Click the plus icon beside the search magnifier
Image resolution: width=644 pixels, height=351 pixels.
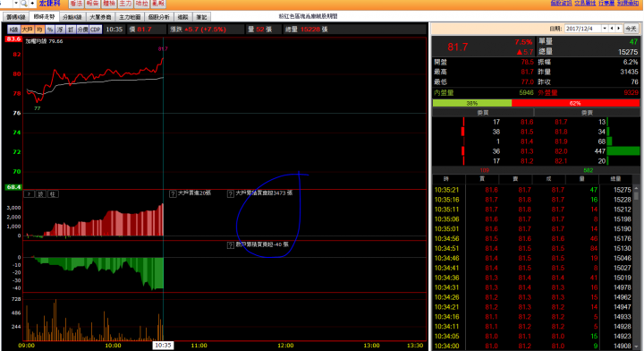coord(32,3)
